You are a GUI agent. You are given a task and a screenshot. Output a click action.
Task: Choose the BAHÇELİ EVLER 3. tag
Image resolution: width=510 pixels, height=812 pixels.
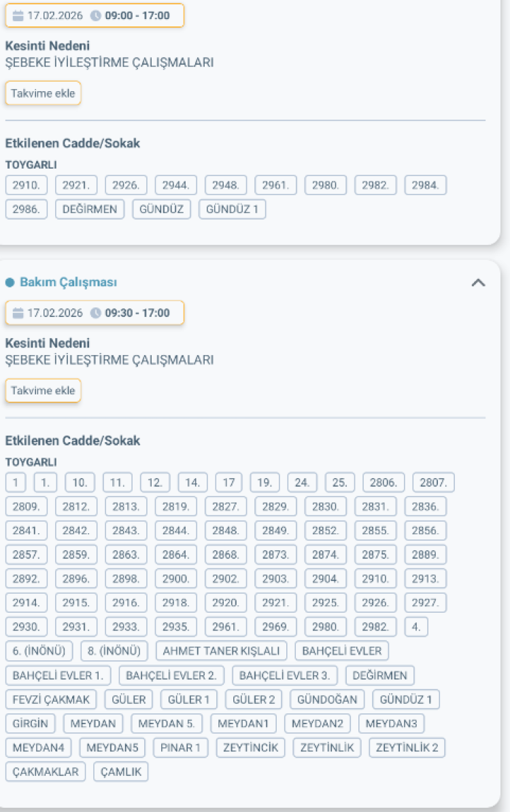click(x=285, y=675)
